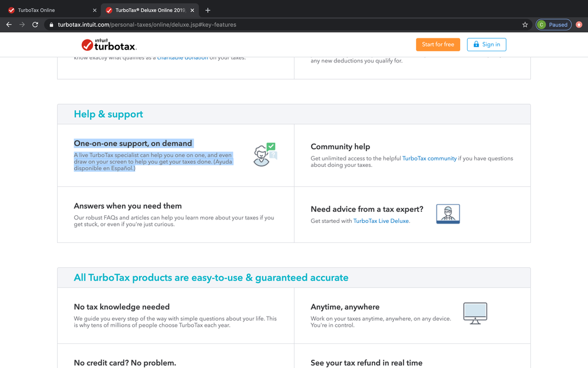Click the red extension icon in toolbar
The width and height of the screenshot is (588, 368).
pyautogui.click(x=579, y=25)
